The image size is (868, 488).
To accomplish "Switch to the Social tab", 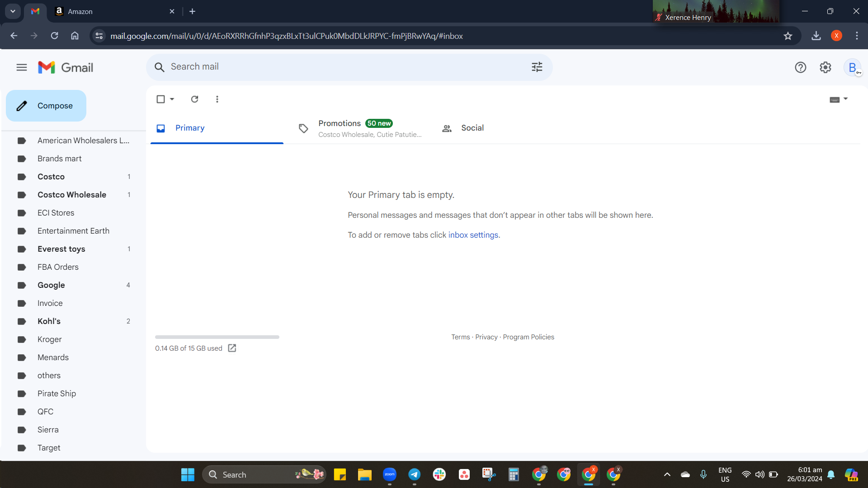I will coord(503,128).
